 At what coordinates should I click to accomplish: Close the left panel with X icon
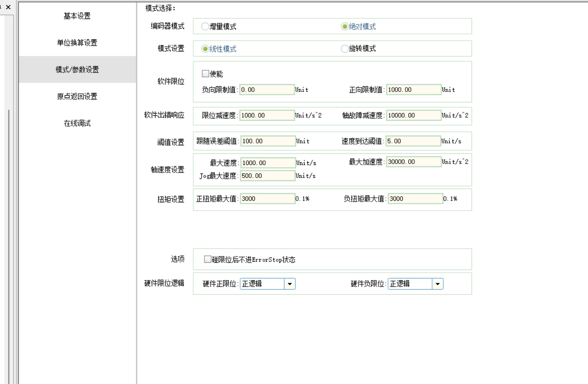(x=8, y=8)
